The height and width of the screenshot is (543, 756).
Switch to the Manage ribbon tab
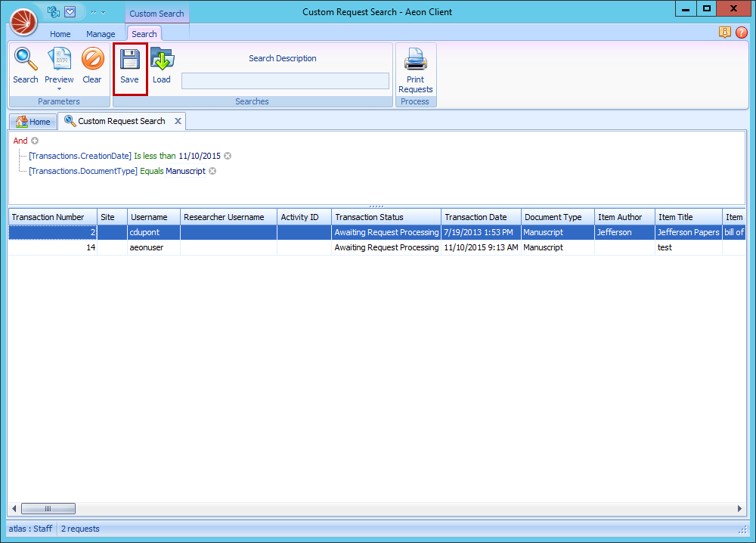click(x=101, y=34)
